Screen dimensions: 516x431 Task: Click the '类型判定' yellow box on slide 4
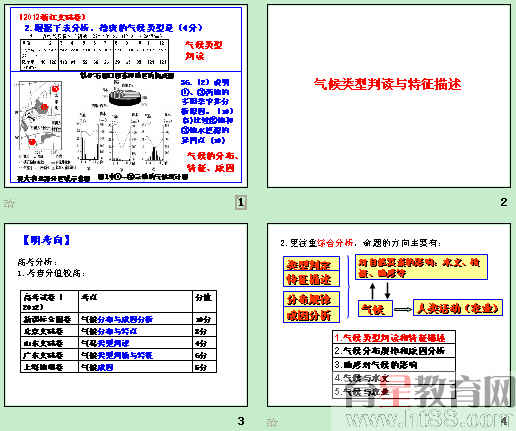point(311,264)
